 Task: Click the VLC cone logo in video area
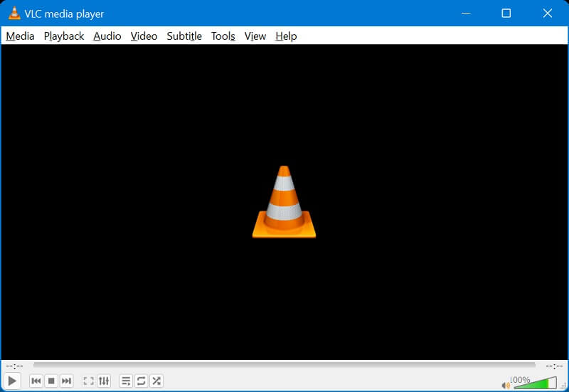coord(284,202)
